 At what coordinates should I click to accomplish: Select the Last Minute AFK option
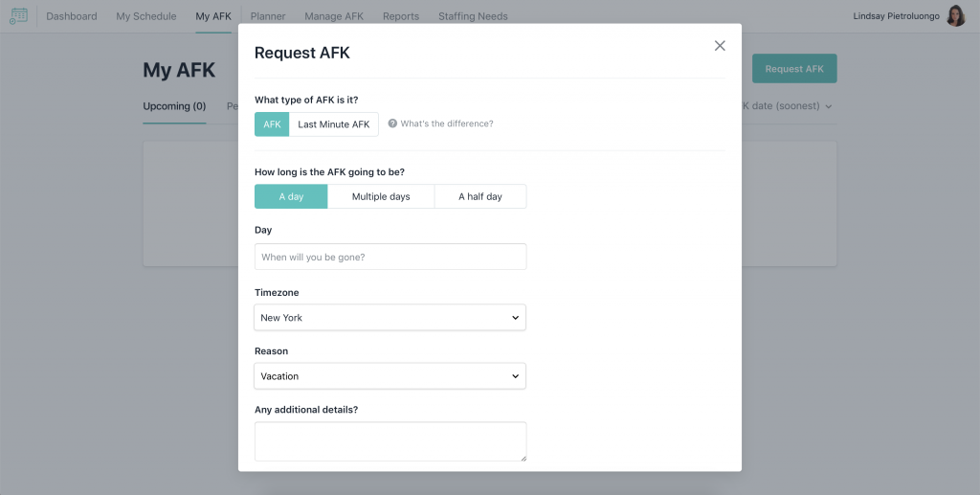(x=333, y=124)
